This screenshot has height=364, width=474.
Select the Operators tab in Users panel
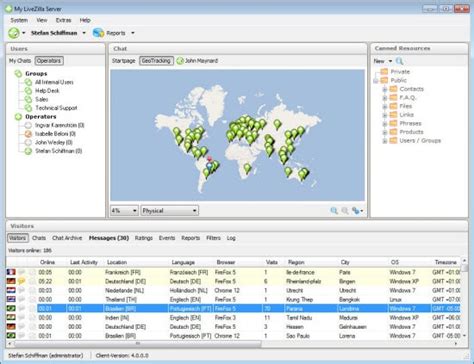[x=49, y=61]
